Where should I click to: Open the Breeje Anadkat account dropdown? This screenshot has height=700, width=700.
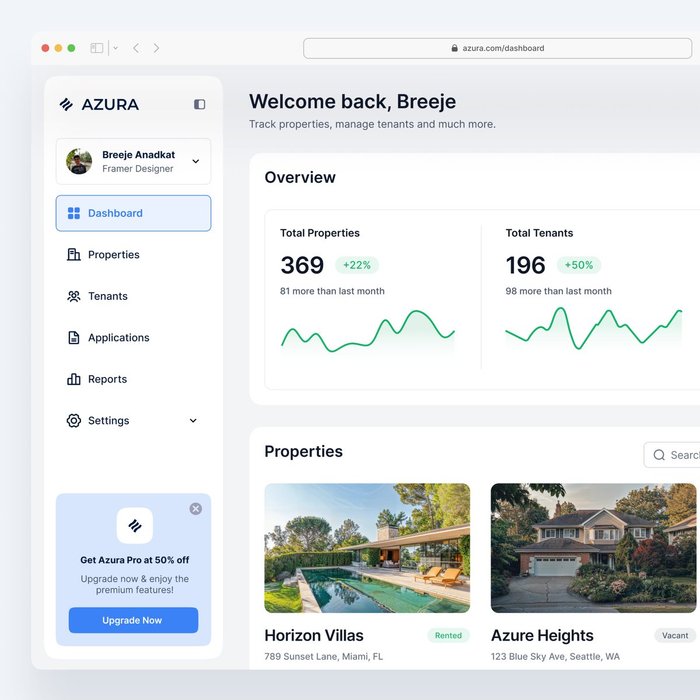click(x=195, y=161)
